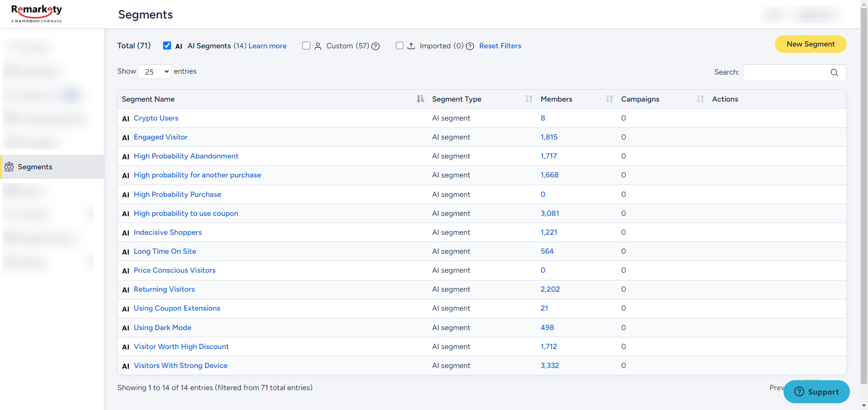Enable the Custom segments checkbox
The width and height of the screenshot is (868, 410).
coord(306,46)
